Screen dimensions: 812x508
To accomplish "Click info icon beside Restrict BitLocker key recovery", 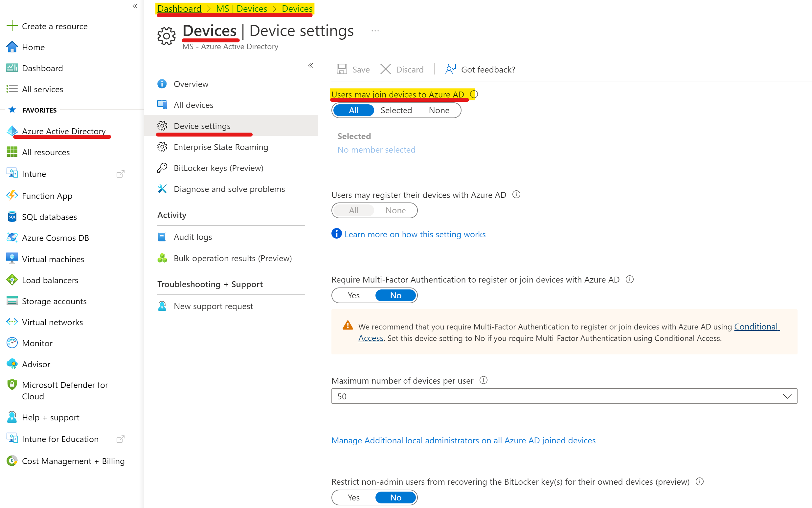I will [700, 481].
